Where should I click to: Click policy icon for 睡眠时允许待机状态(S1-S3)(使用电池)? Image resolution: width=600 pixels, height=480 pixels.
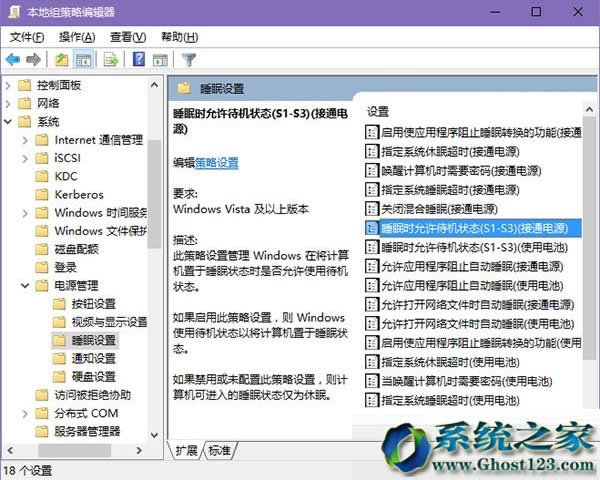tap(372, 247)
